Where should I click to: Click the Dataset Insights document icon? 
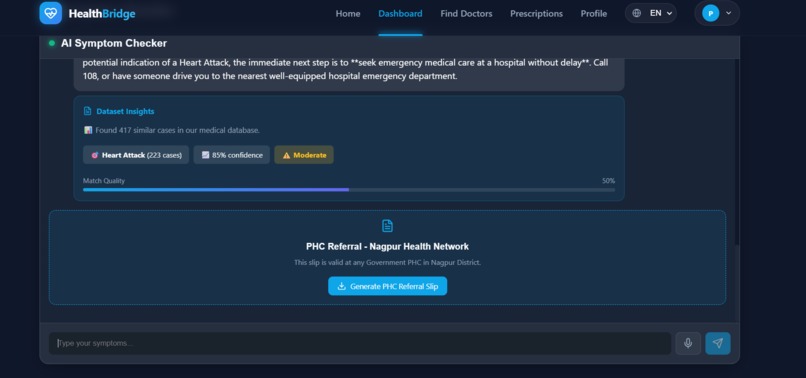(87, 111)
